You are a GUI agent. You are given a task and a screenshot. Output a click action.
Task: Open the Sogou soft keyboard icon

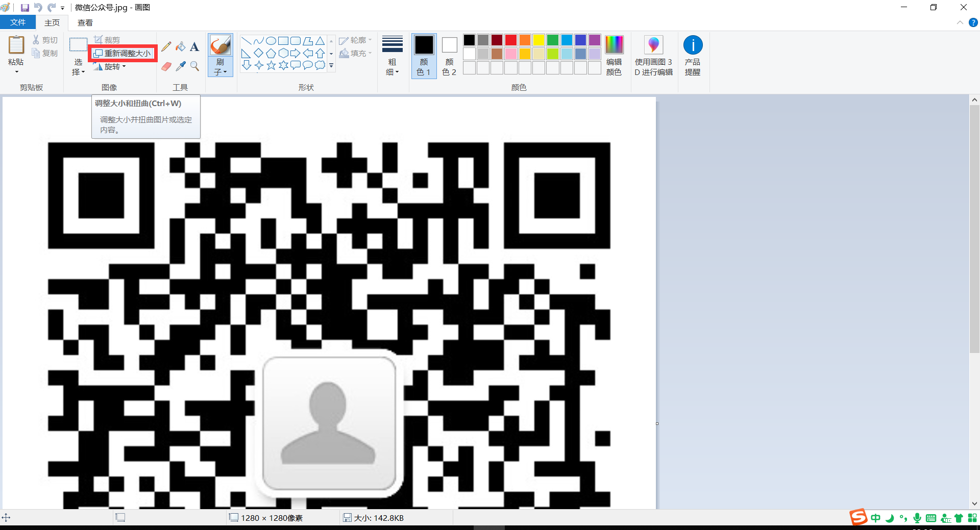click(x=931, y=518)
